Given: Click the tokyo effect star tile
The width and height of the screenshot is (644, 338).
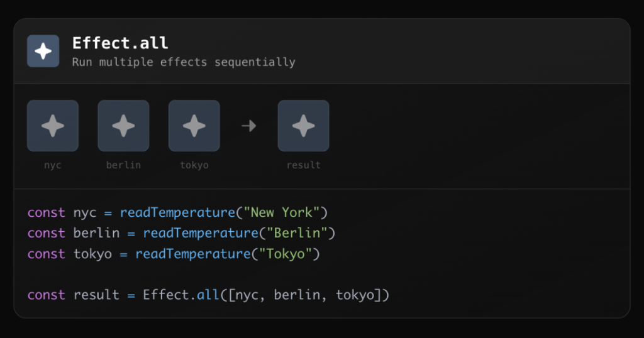Looking at the screenshot, I should point(194,126).
